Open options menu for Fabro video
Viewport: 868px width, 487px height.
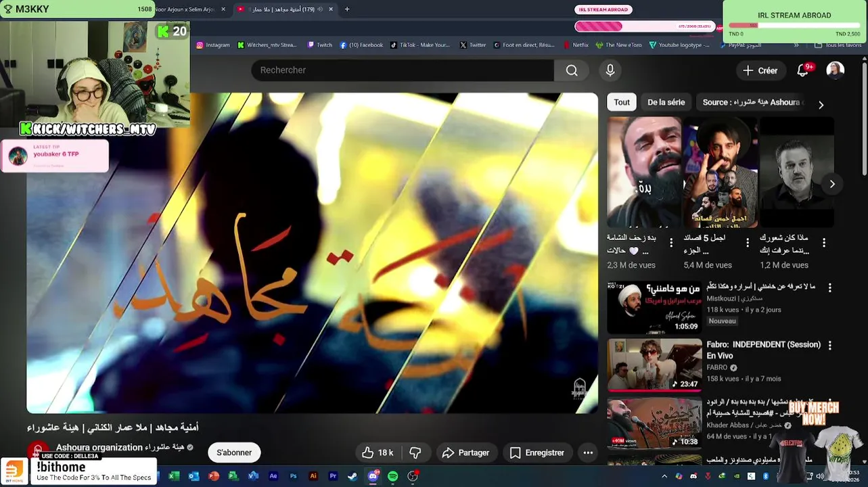(829, 345)
